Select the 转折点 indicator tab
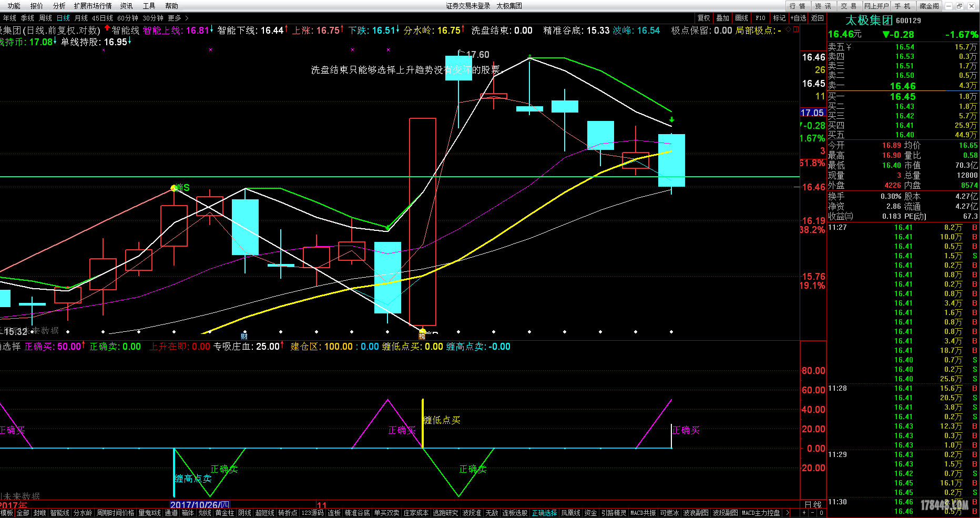This screenshot has height=518, width=980. (288, 513)
